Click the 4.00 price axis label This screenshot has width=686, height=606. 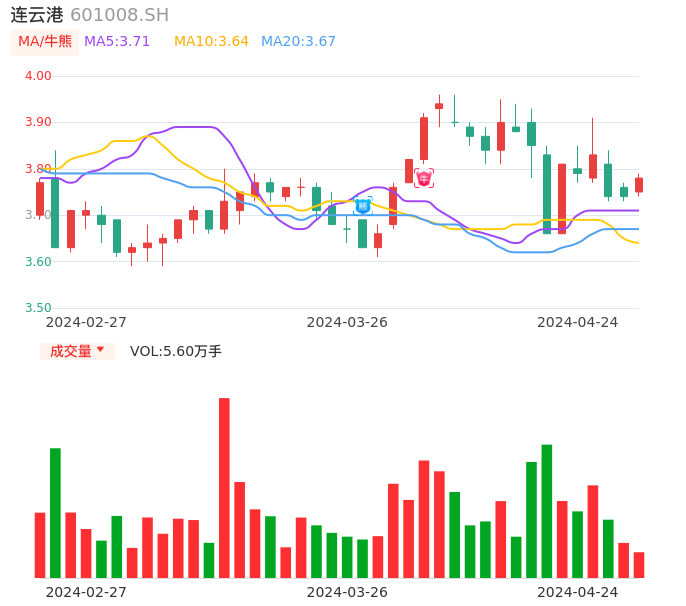coord(38,76)
